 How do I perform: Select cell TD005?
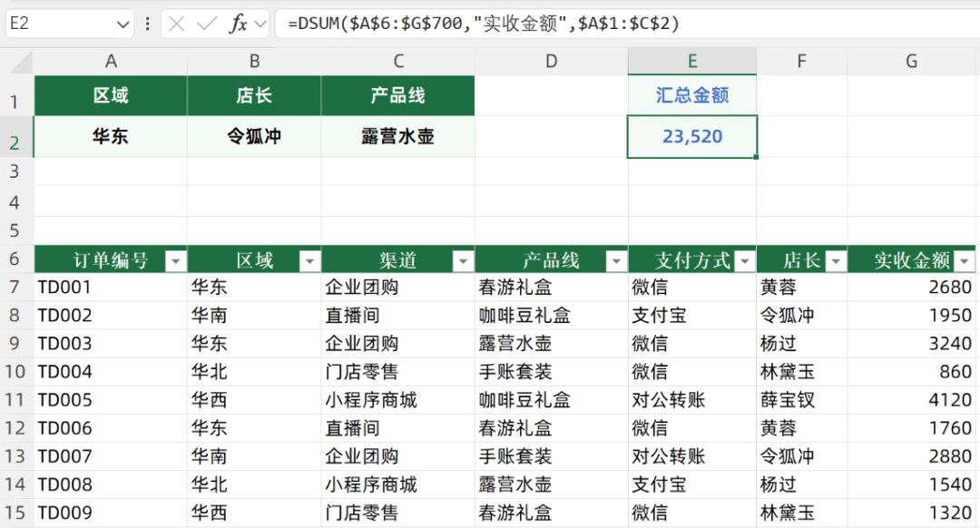[111, 400]
